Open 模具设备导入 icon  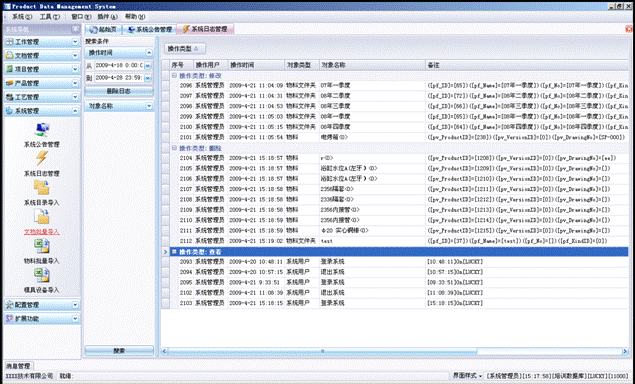coord(42,275)
